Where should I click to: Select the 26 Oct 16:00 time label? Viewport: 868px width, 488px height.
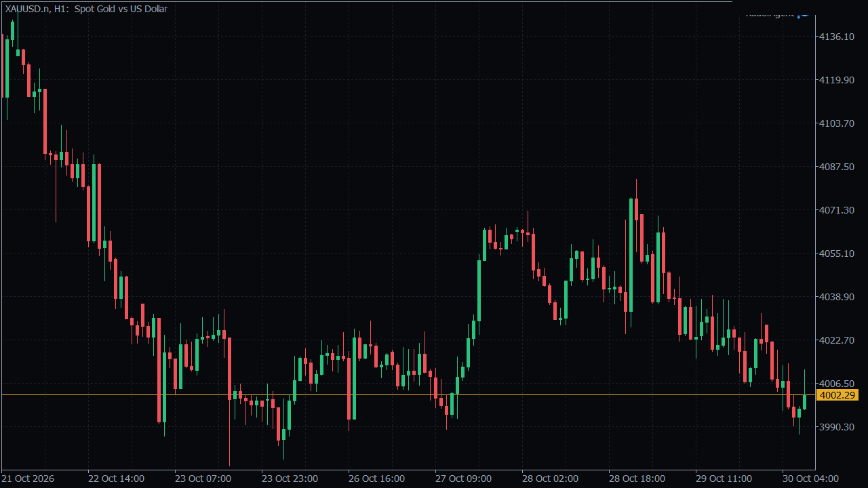click(377, 479)
